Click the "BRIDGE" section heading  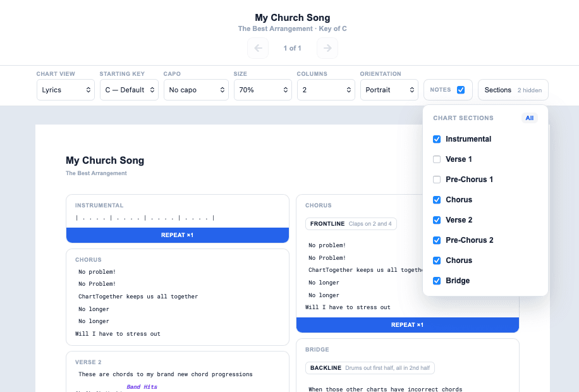click(317, 350)
